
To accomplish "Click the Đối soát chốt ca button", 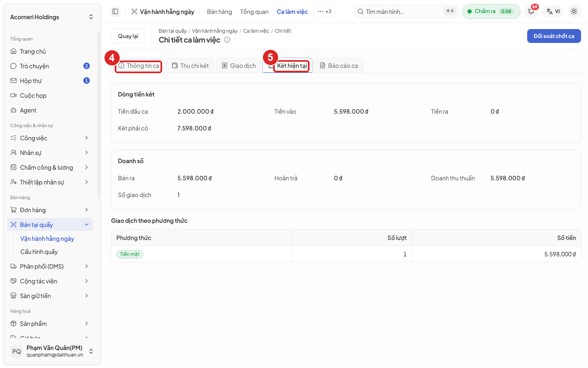I will coord(554,36).
